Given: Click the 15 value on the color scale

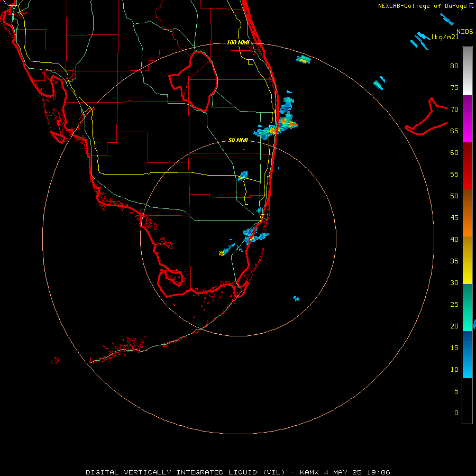Looking at the screenshot, I should pos(454,348).
